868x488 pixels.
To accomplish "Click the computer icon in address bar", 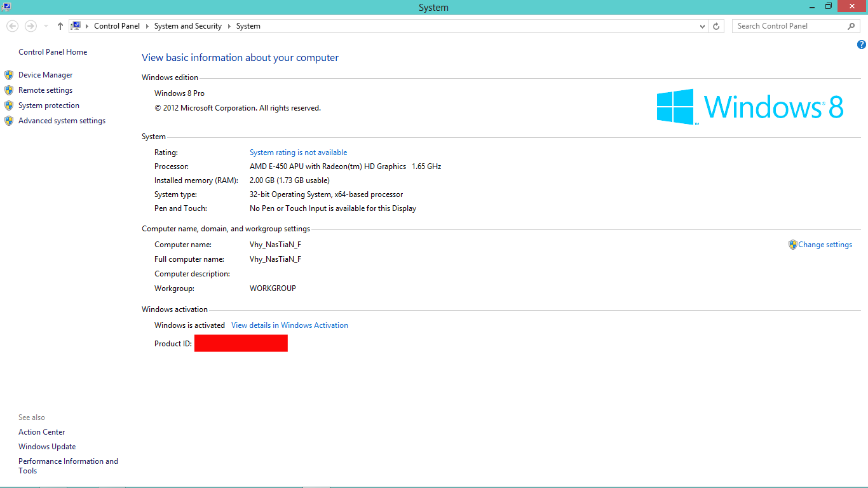I will (76, 26).
